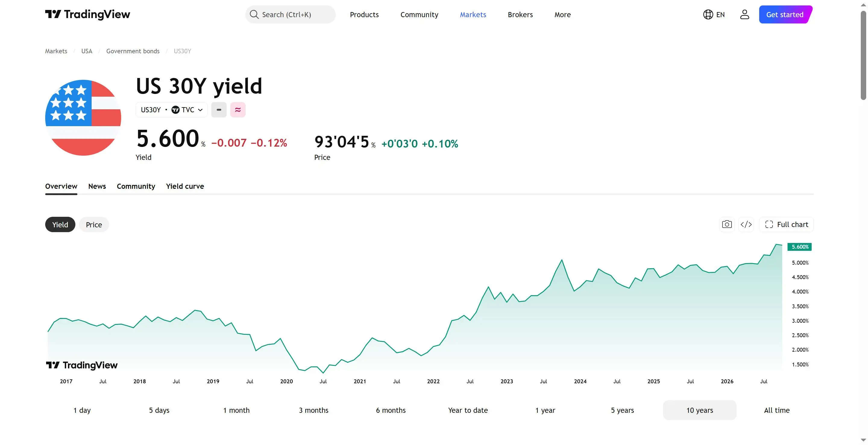Click the pink approximate-equal badge icon

click(x=237, y=110)
